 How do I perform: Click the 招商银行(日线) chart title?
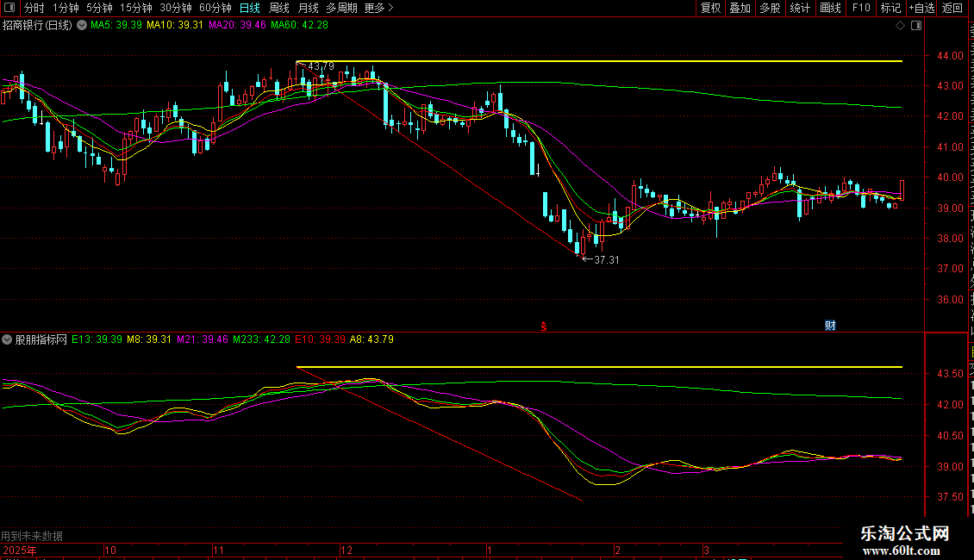pos(37,26)
